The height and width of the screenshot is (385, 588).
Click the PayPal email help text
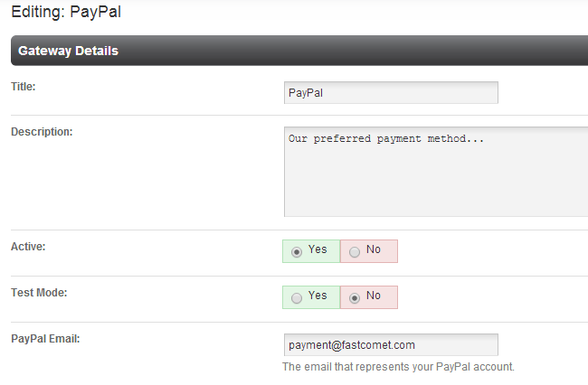[x=398, y=367]
